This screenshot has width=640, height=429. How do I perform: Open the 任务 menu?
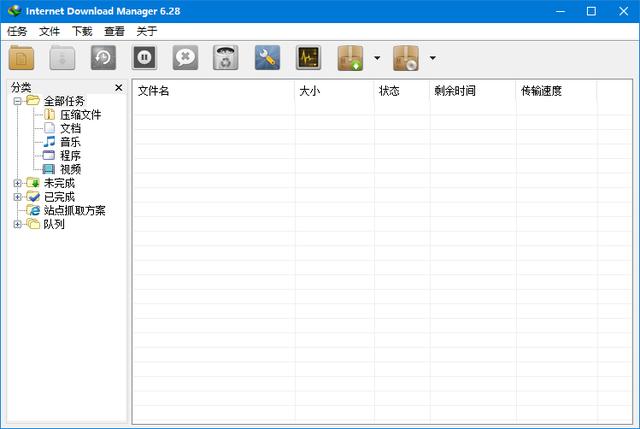click(17, 31)
